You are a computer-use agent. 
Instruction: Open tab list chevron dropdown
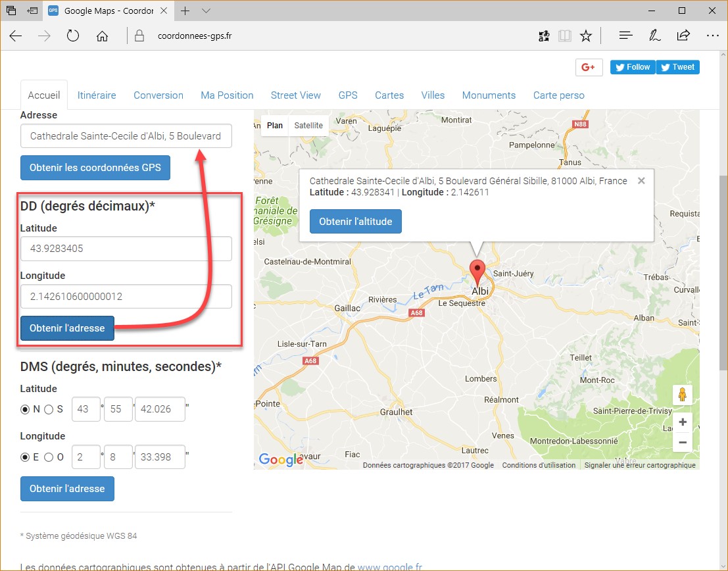coord(206,11)
